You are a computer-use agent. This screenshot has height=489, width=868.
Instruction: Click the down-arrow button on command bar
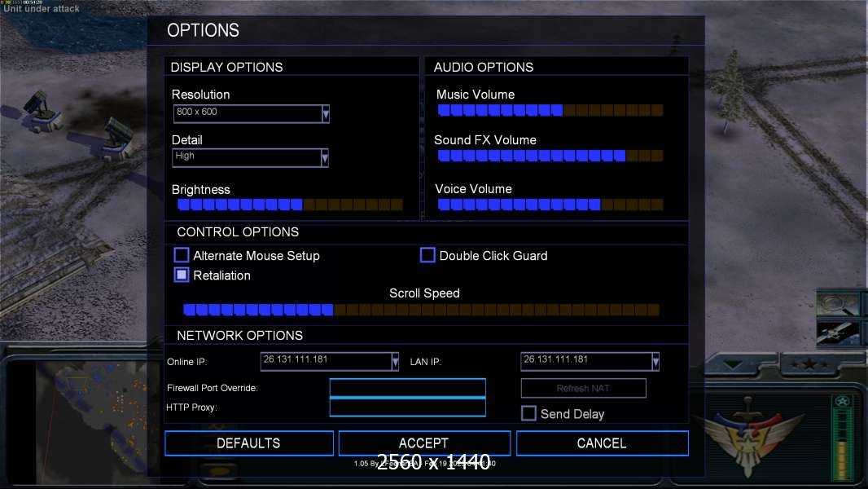point(734,365)
